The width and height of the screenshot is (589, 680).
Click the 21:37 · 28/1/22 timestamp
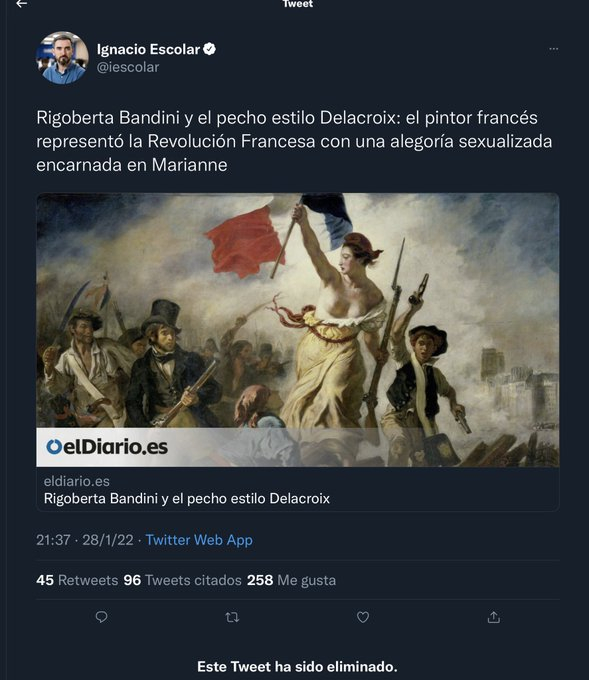(x=85, y=540)
